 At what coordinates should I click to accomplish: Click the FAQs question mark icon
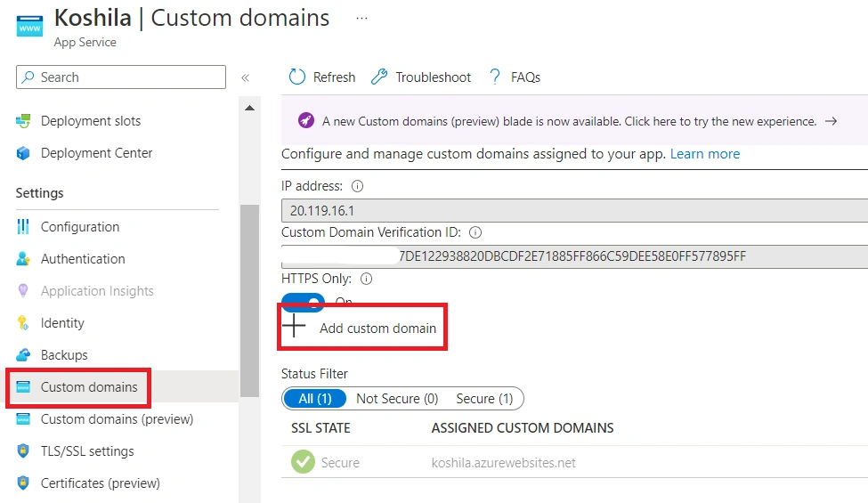(495, 77)
